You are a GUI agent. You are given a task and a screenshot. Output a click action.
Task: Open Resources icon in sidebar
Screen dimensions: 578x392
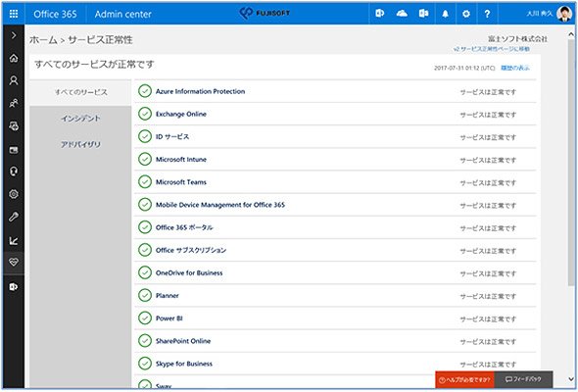click(x=14, y=126)
